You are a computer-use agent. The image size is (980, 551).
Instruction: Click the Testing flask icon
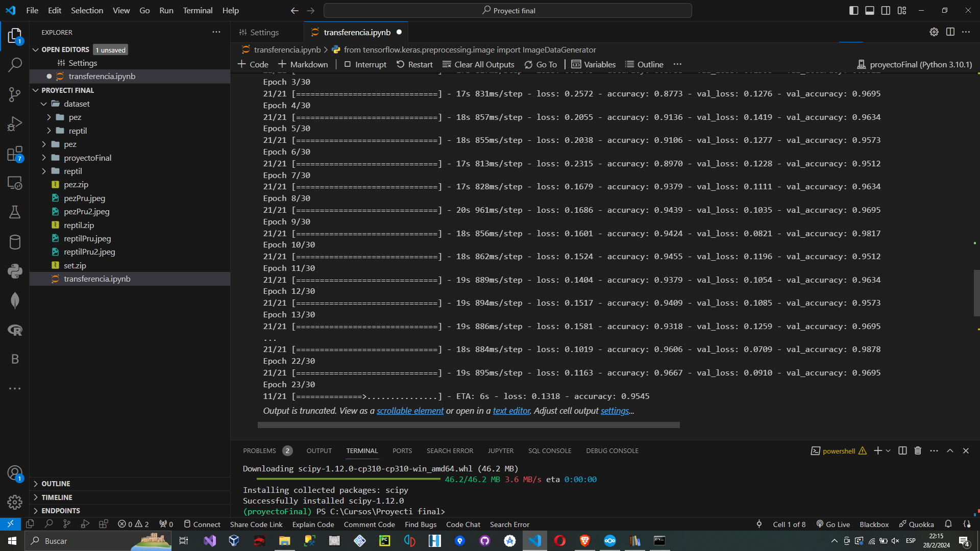(15, 212)
